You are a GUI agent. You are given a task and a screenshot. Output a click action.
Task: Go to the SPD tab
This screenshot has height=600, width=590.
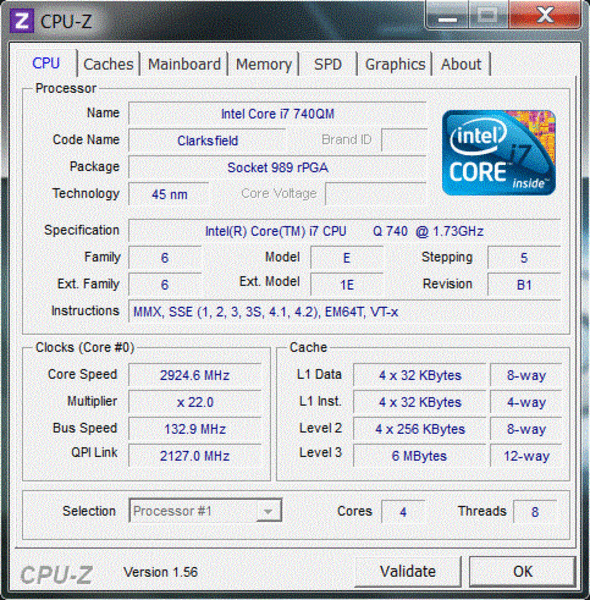click(x=328, y=64)
